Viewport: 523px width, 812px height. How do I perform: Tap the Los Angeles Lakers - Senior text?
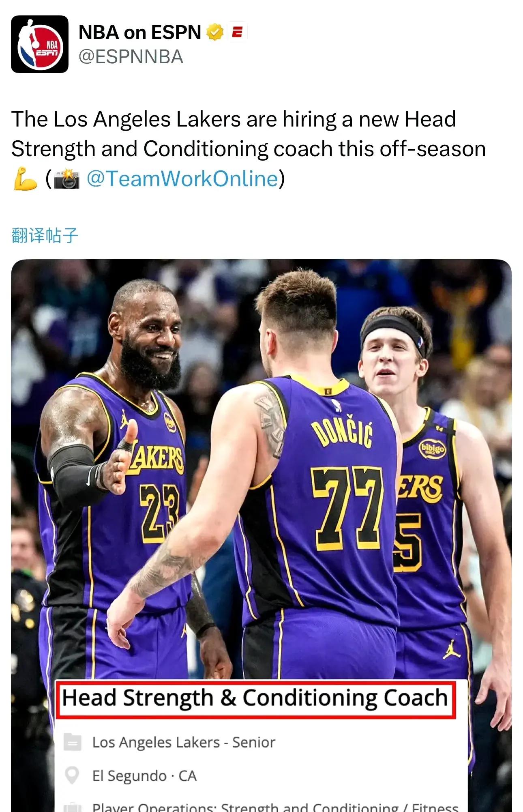tap(184, 743)
